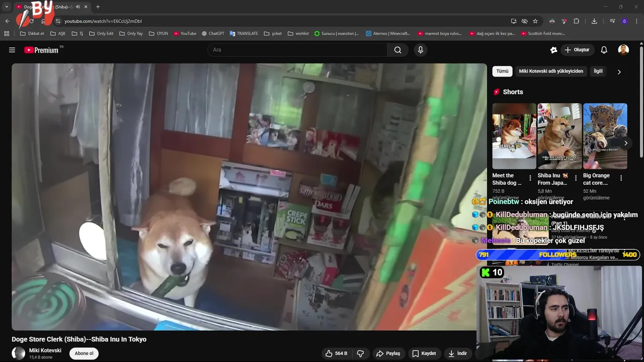Click the 'Paylaş' share button
The image size is (644, 362).
point(388,353)
